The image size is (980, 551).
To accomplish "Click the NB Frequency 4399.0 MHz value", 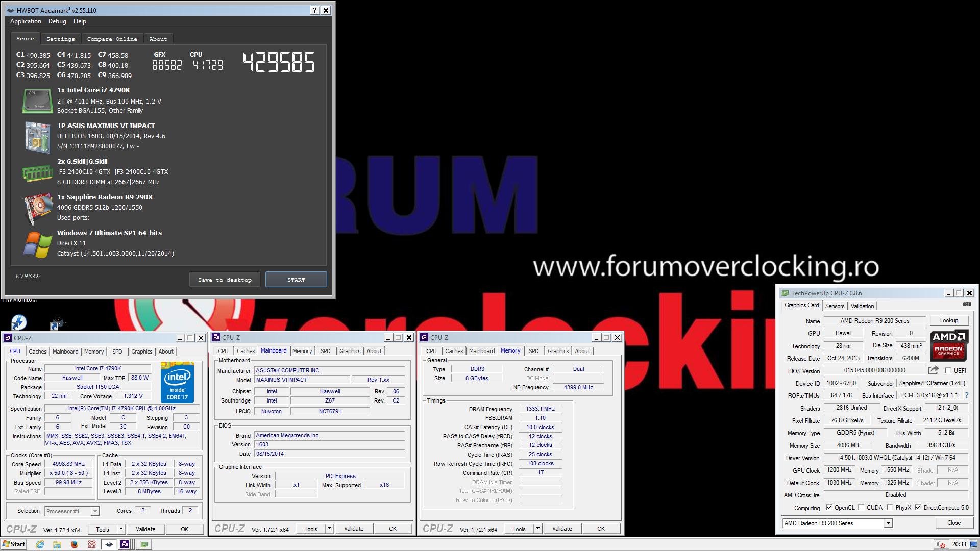I will pos(578,387).
